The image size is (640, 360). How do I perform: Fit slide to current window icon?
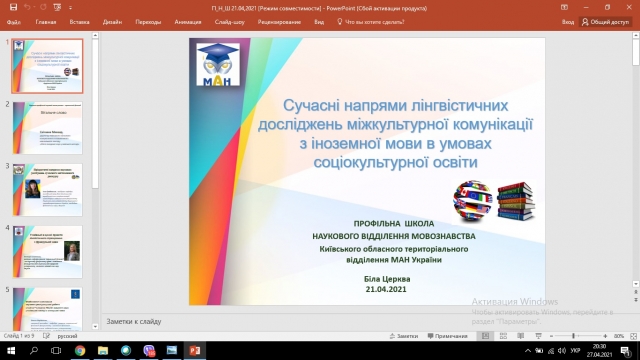633,336
